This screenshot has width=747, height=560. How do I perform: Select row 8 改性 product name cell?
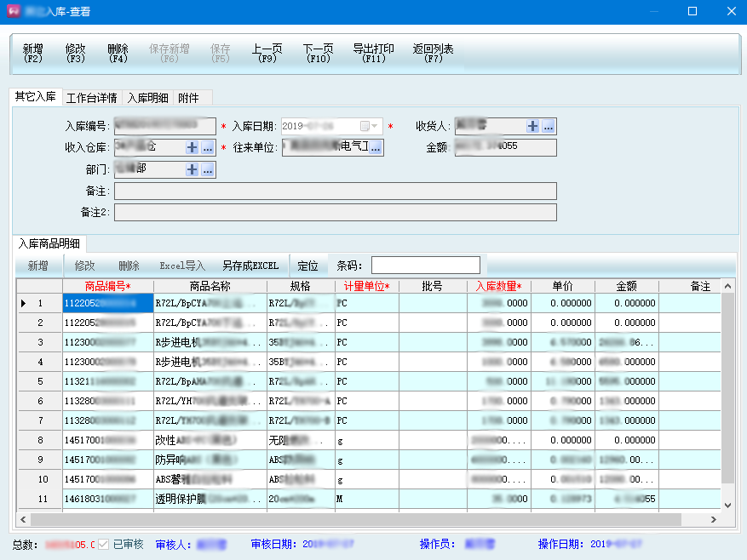point(210,441)
